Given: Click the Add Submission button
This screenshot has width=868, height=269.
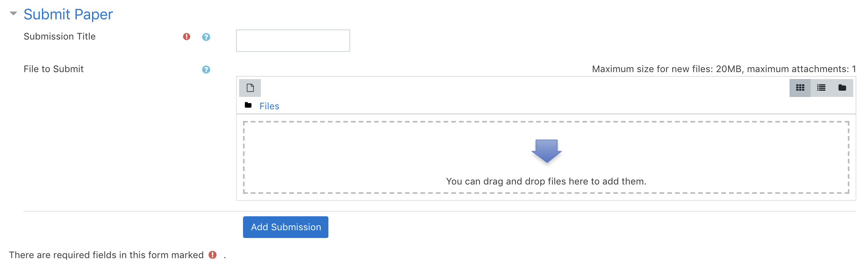Looking at the screenshot, I should pyautogui.click(x=286, y=227).
